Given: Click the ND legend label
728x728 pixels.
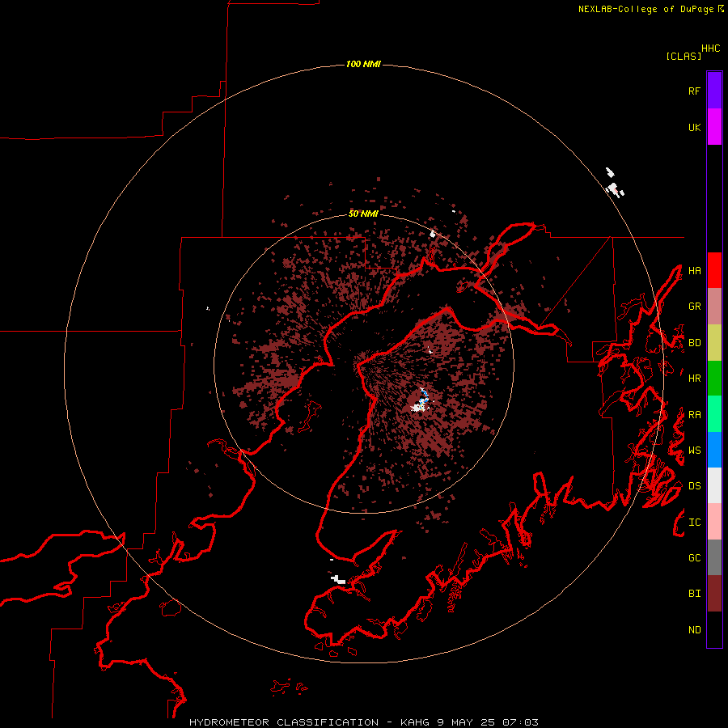Looking at the screenshot, I should click(694, 630).
